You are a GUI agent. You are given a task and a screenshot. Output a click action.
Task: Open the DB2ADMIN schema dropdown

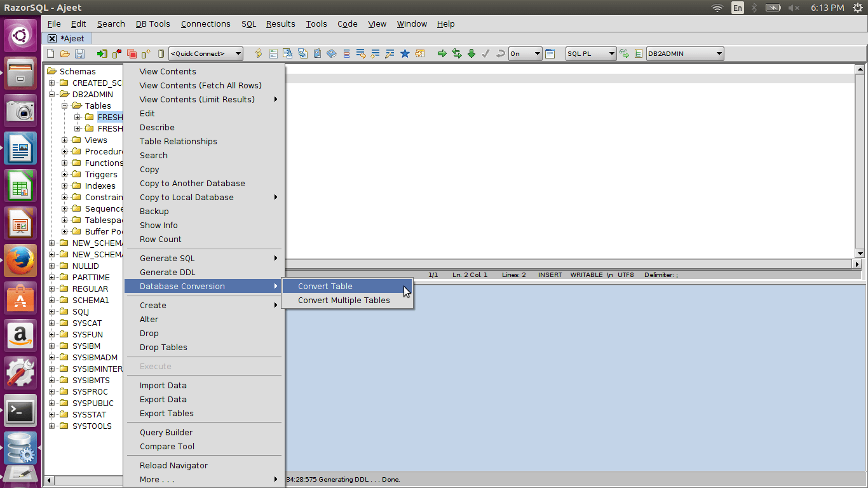tap(685, 53)
